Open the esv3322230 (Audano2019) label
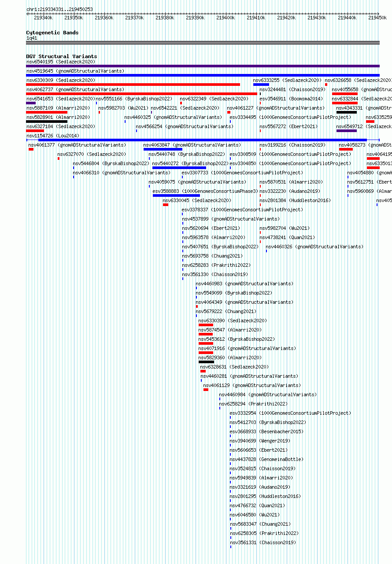Screen dimensions: 392x564 tap(290, 191)
